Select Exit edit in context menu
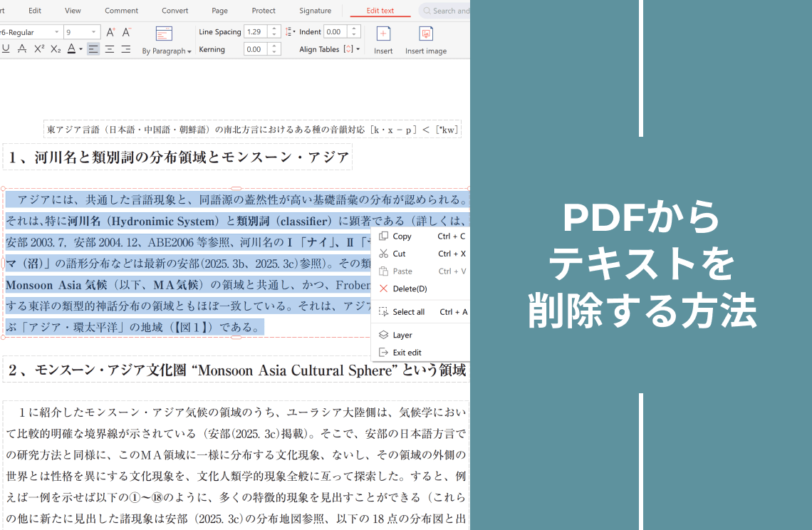Image resolution: width=812 pixels, height=530 pixels. point(407,353)
